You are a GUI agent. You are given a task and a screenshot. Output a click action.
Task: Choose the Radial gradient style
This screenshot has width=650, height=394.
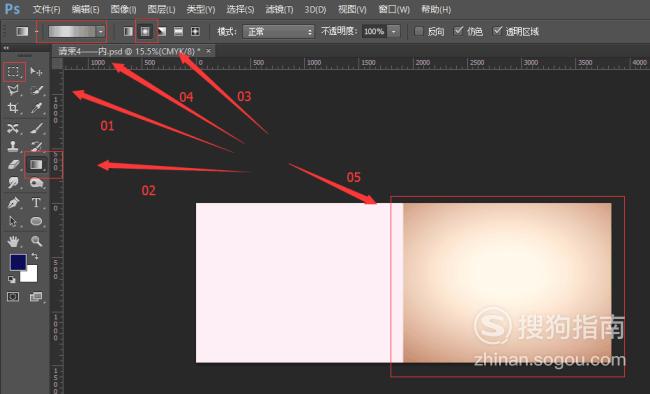pos(145,32)
